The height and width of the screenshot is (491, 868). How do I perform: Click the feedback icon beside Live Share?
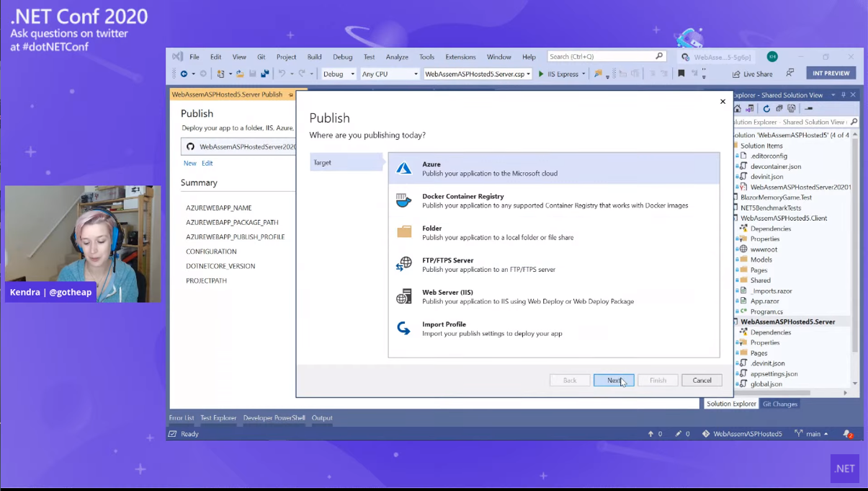(x=790, y=74)
